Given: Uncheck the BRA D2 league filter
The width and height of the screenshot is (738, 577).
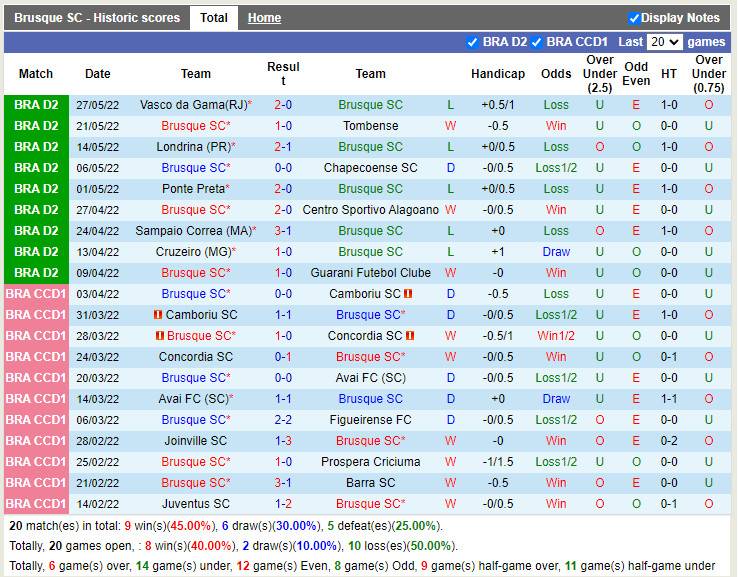Looking at the screenshot, I should 473,42.
